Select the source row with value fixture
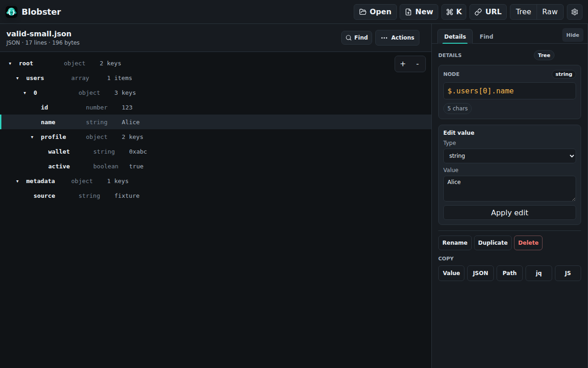The height and width of the screenshot is (368, 588). 216,195
